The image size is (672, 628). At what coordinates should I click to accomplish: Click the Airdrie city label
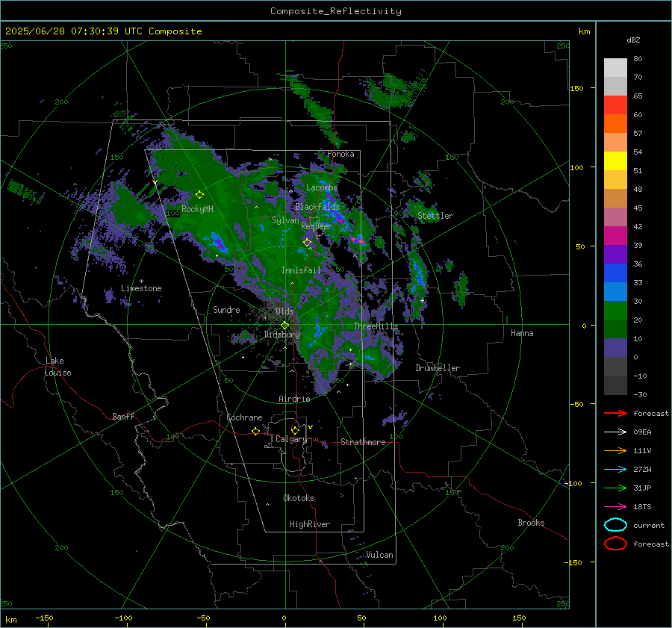[x=294, y=399]
